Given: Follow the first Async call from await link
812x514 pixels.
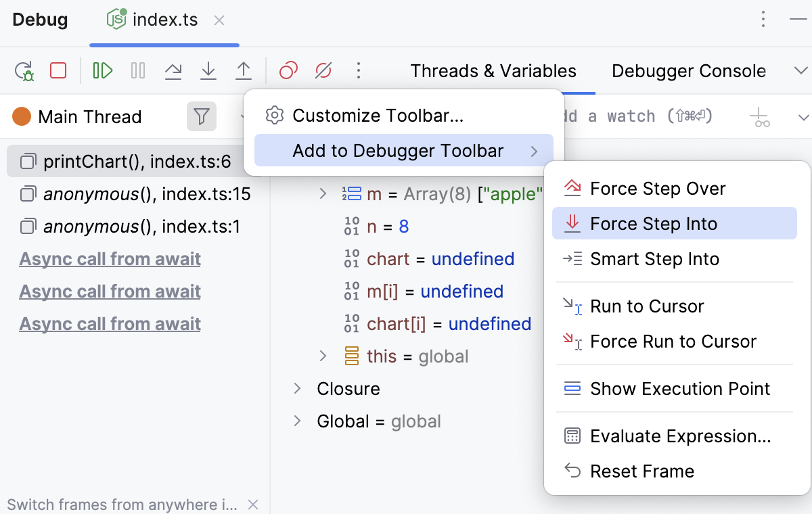Looking at the screenshot, I should click(110, 258).
